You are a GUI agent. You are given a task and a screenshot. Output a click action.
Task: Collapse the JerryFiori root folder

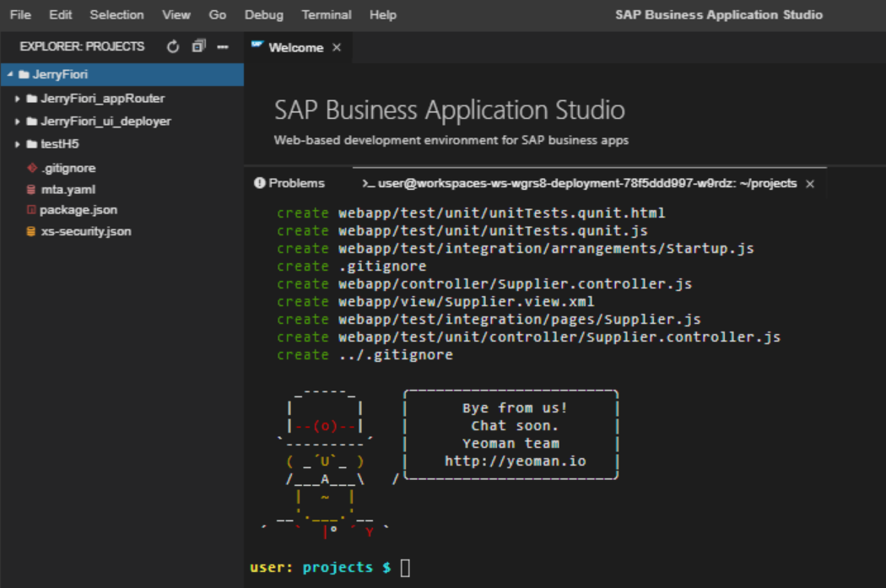[10, 74]
